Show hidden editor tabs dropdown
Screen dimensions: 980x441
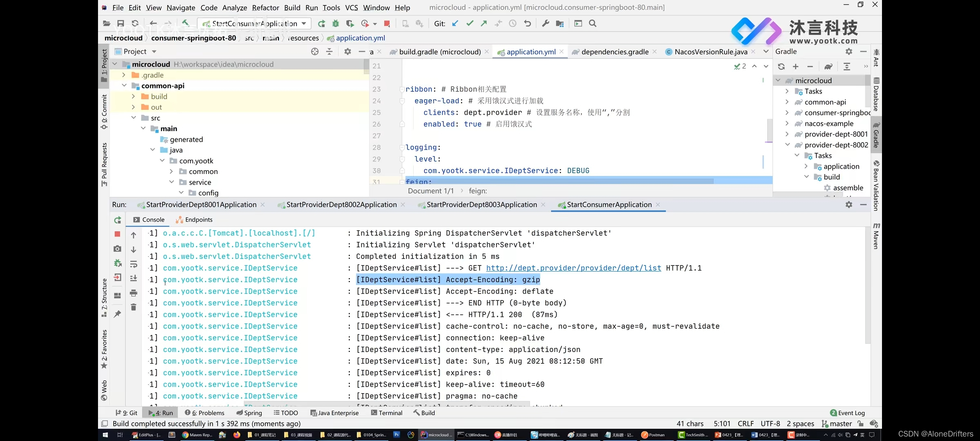point(766,51)
